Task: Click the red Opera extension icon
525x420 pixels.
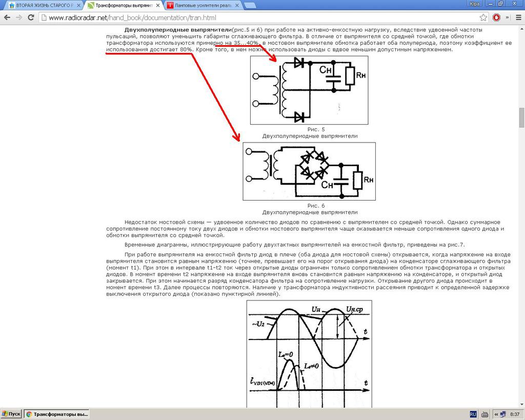Action: coord(496,17)
